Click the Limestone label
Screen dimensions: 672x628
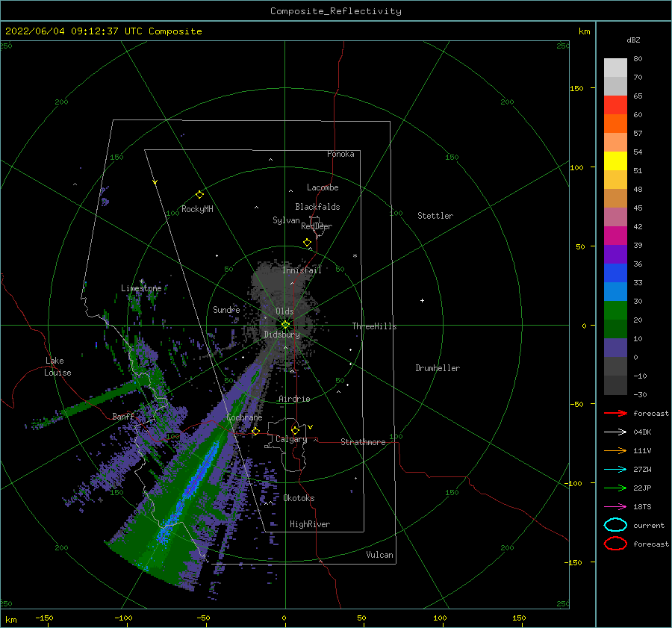click(141, 288)
